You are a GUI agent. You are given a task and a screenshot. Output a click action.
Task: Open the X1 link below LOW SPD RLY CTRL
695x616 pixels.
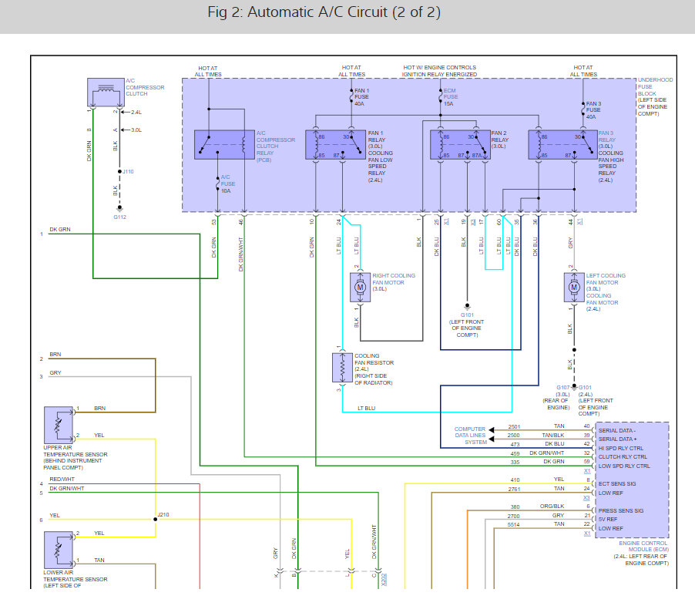[587, 471]
